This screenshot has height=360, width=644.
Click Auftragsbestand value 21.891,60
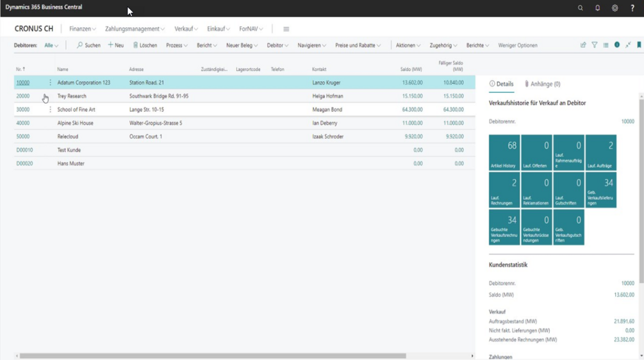(624, 322)
